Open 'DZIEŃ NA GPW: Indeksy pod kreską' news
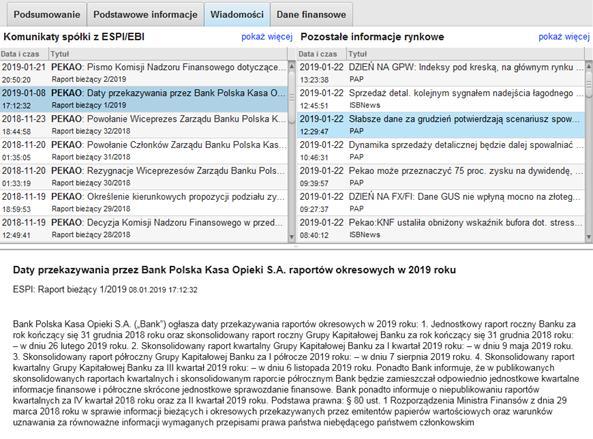The image size is (593, 439). [x=441, y=73]
